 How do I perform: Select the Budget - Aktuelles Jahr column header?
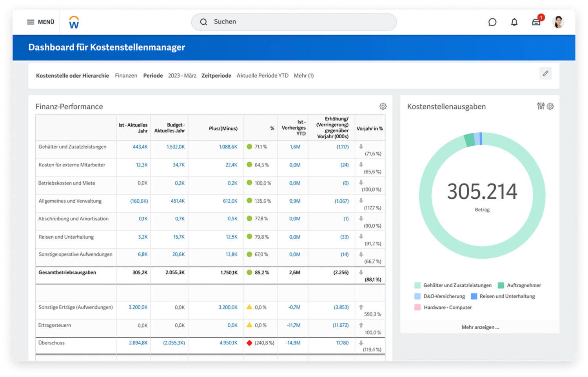(169, 128)
